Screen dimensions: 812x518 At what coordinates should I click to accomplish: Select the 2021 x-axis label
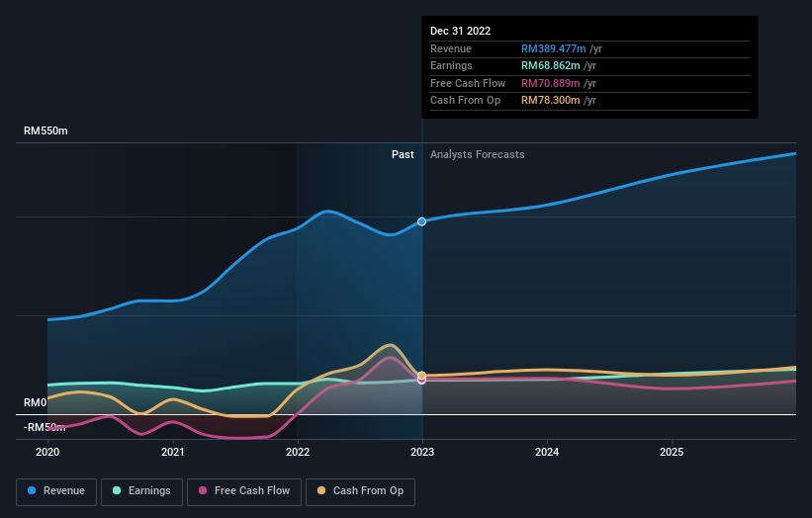pos(172,452)
